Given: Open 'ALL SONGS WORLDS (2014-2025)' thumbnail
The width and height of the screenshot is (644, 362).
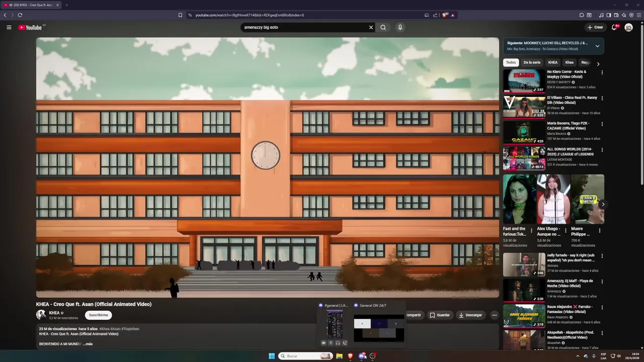Looking at the screenshot, I should (x=524, y=158).
